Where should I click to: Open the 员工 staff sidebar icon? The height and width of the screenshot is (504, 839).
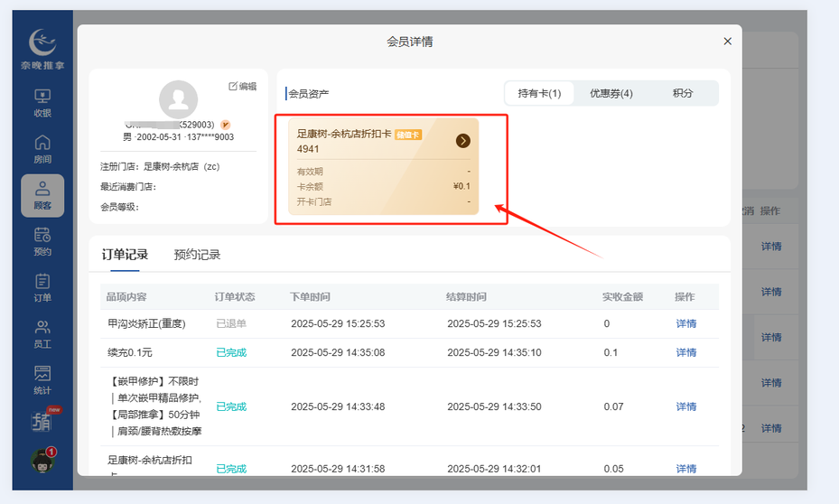42,334
